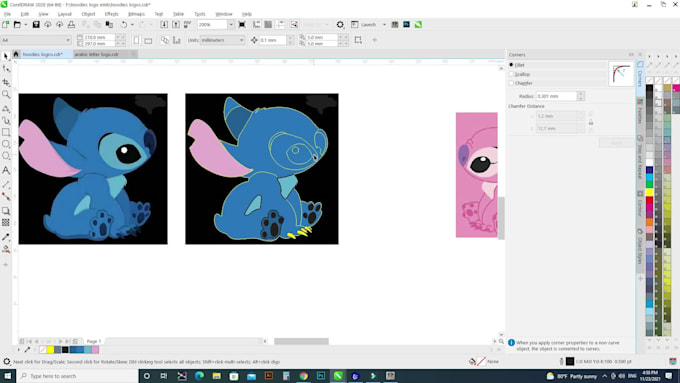The width and height of the screenshot is (680, 383).
Task: Adjust the nudge distance stepper arrows
Action: [x=291, y=40]
